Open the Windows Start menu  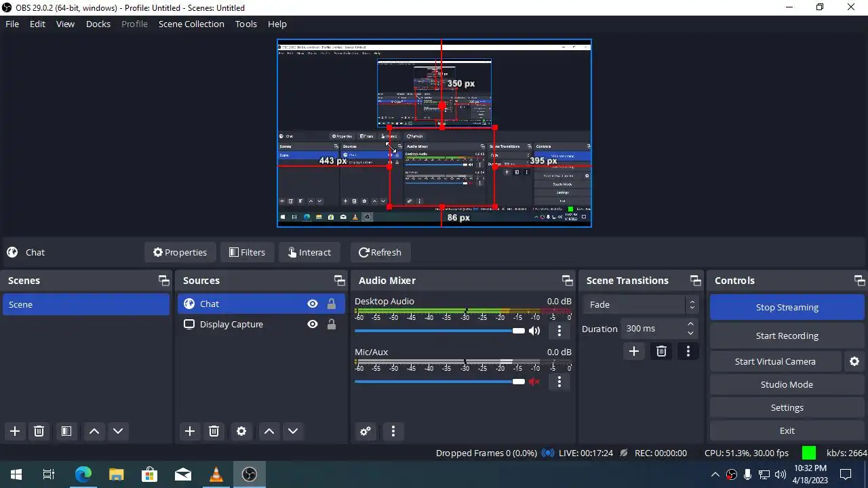pyautogui.click(x=16, y=474)
